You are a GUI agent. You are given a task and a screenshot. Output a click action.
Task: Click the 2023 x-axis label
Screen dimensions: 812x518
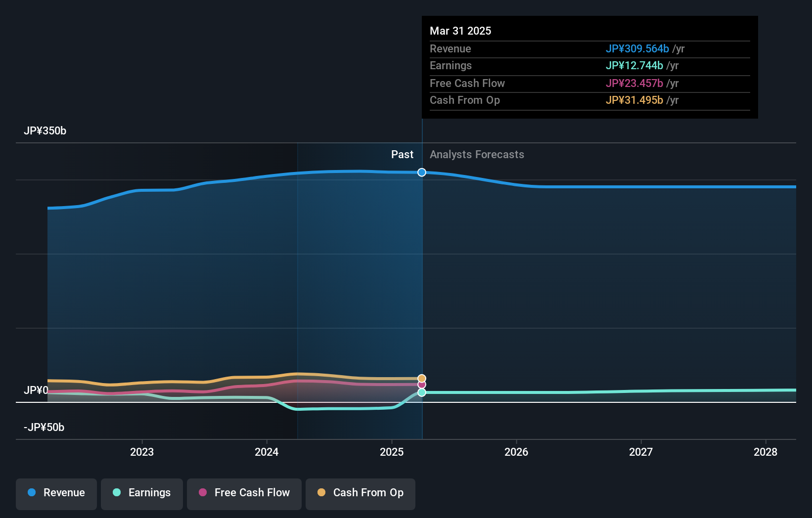click(142, 452)
